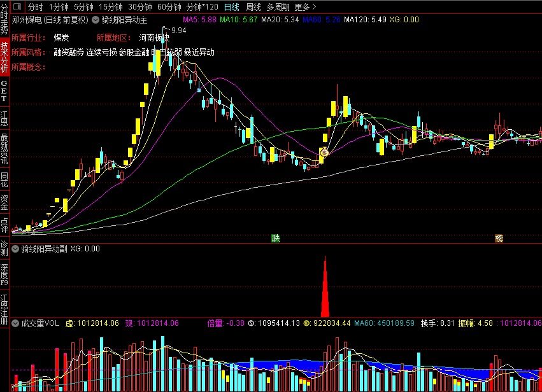Click the blue MA60: 5.26 label
542x392 pixels.
tap(322, 20)
